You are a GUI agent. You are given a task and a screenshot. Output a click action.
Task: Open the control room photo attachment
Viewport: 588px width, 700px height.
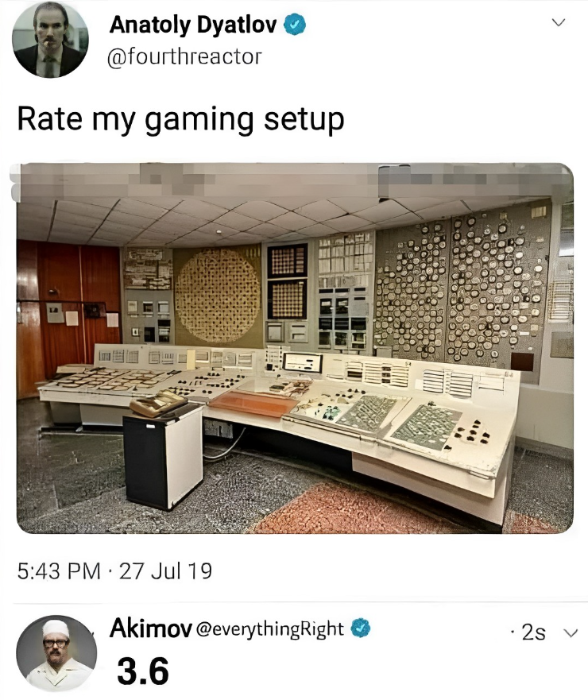click(295, 348)
